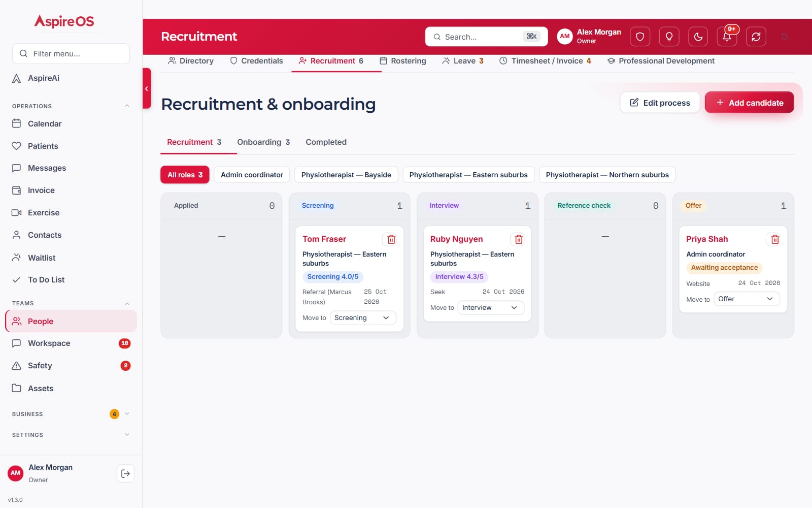Open Tom Fraser candidate name
Image resolution: width=812 pixels, height=508 pixels.
pos(324,239)
